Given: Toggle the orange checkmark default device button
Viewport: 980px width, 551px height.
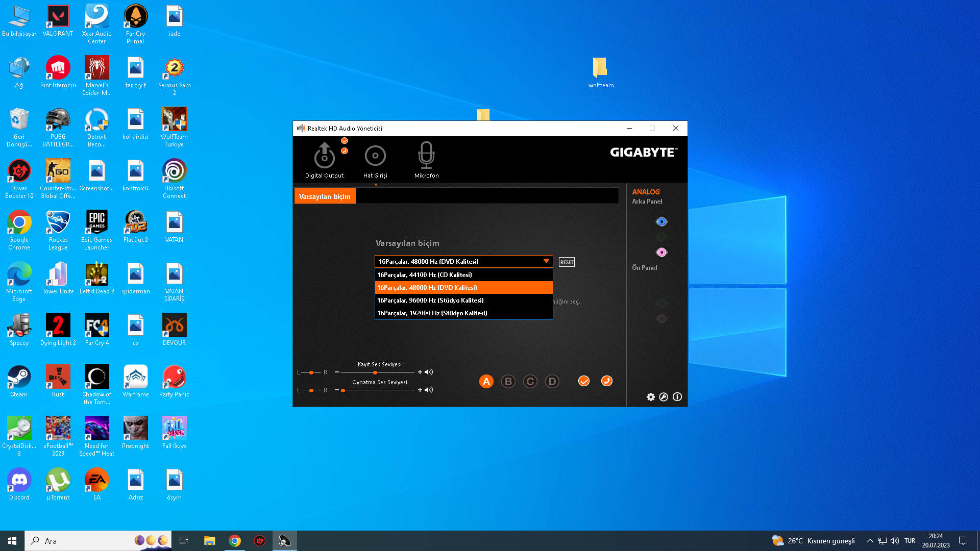Looking at the screenshot, I should point(584,381).
